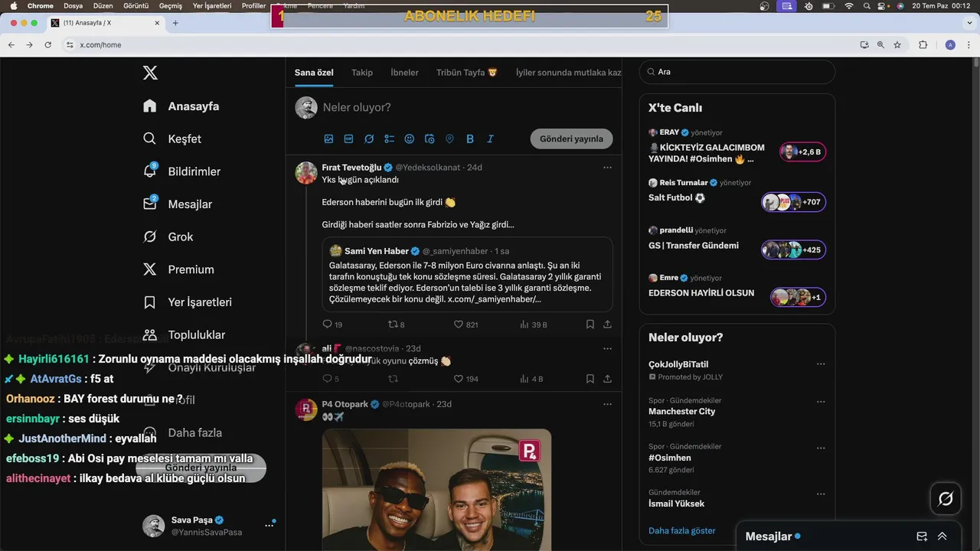Screen dimensions: 980x551
Task: Switch to the Takip tab
Action: click(x=362, y=73)
